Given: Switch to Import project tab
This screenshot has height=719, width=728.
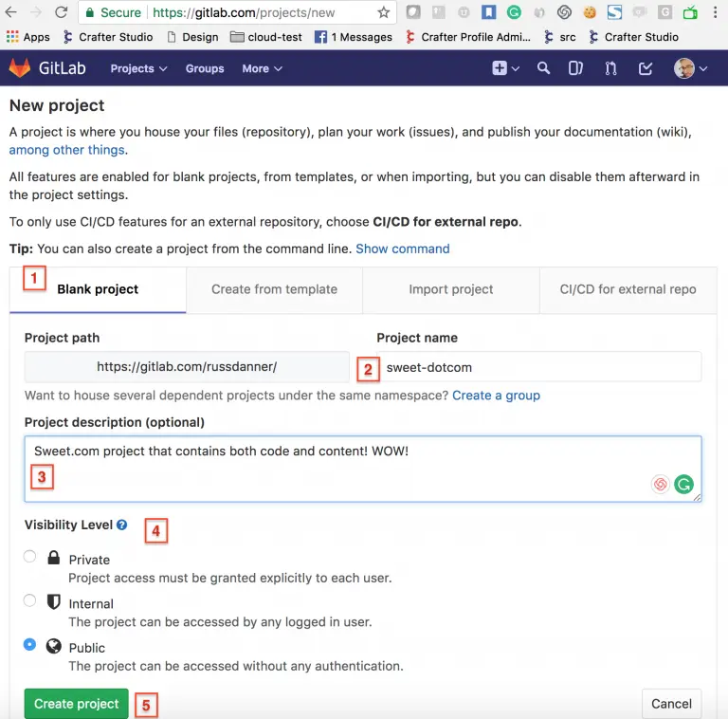Looking at the screenshot, I should click(450, 289).
